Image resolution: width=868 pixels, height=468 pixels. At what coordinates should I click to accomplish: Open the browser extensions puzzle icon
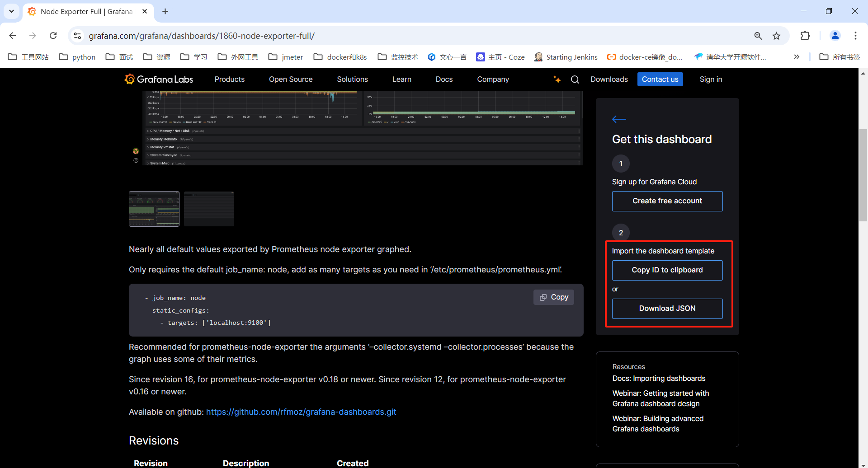click(x=805, y=36)
